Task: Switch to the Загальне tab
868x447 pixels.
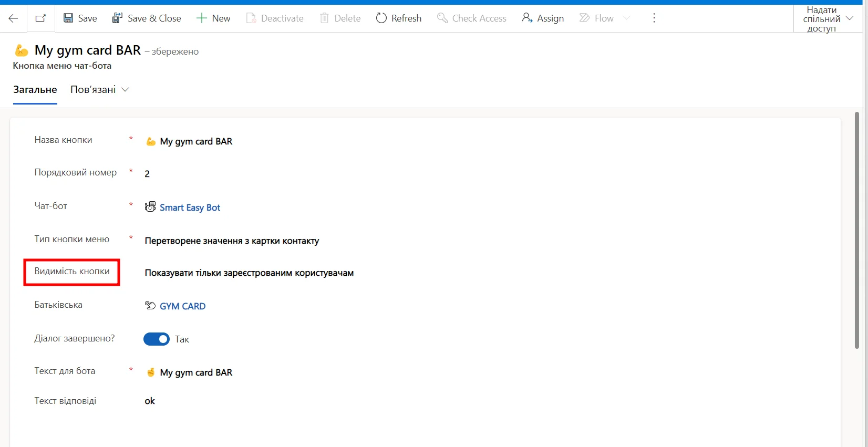Action: tap(35, 90)
